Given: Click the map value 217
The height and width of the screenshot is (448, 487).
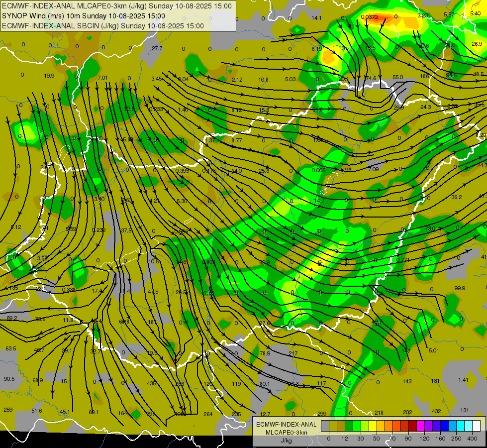Looking at the screenshot, I should pyautogui.click(x=293, y=353).
